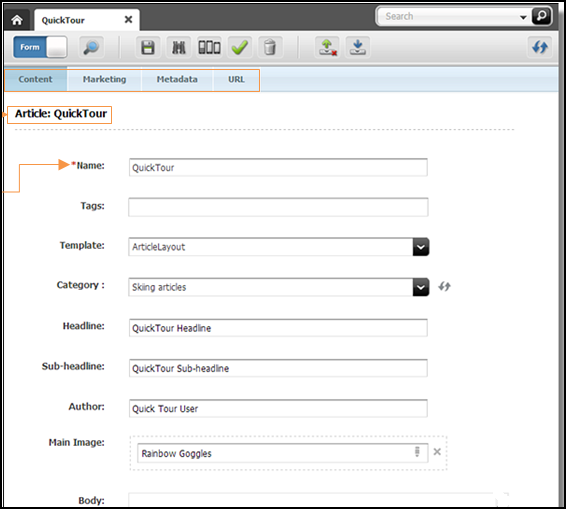Refresh the form with blue arrows
This screenshot has width=566, height=509.
[540, 47]
